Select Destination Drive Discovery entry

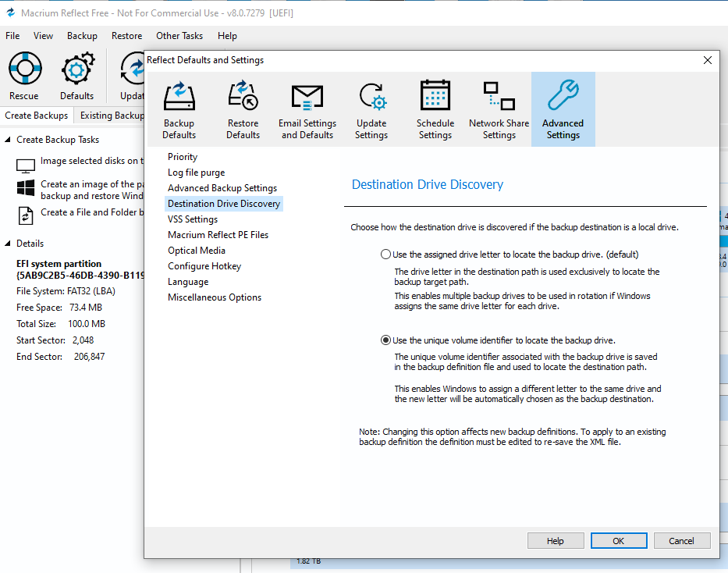(224, 204)
